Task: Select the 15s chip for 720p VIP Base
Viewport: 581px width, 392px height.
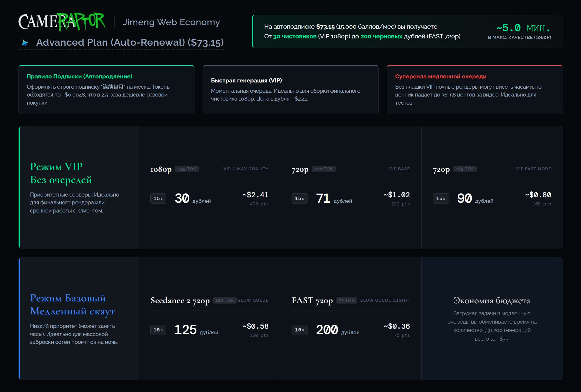Action: point(299,198)
